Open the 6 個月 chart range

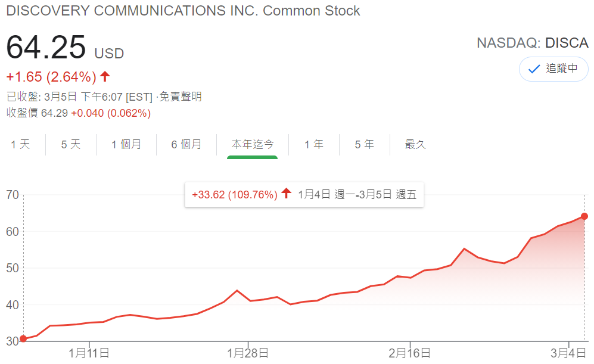click(186, 144)
